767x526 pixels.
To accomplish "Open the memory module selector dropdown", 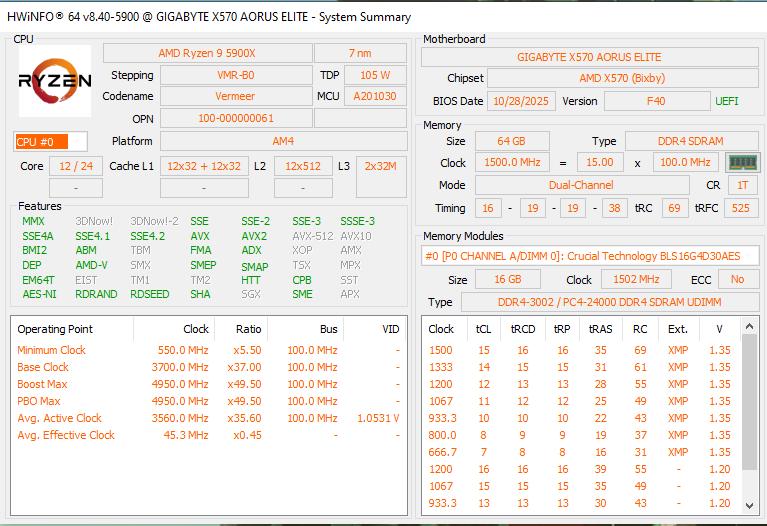I will click(x=590, y=256).
